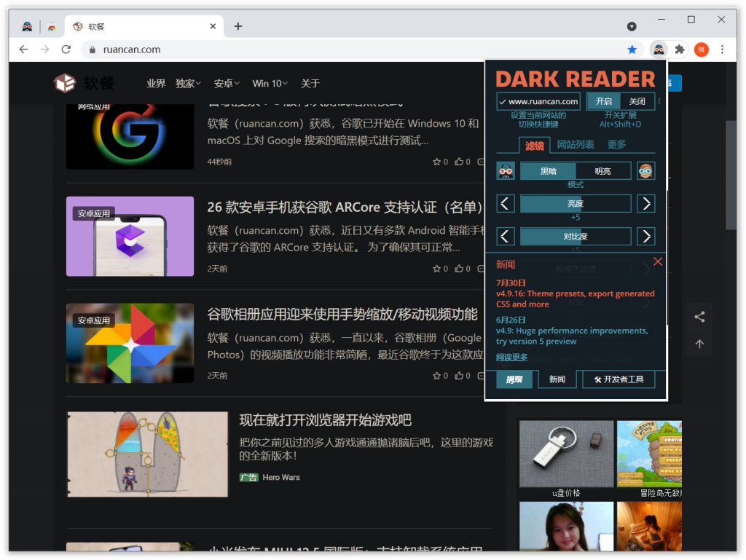746x560 pixels.
Task: Open the Chrome extensions puzzle icon
Action: pyautogui.click(x=680, y=50)
